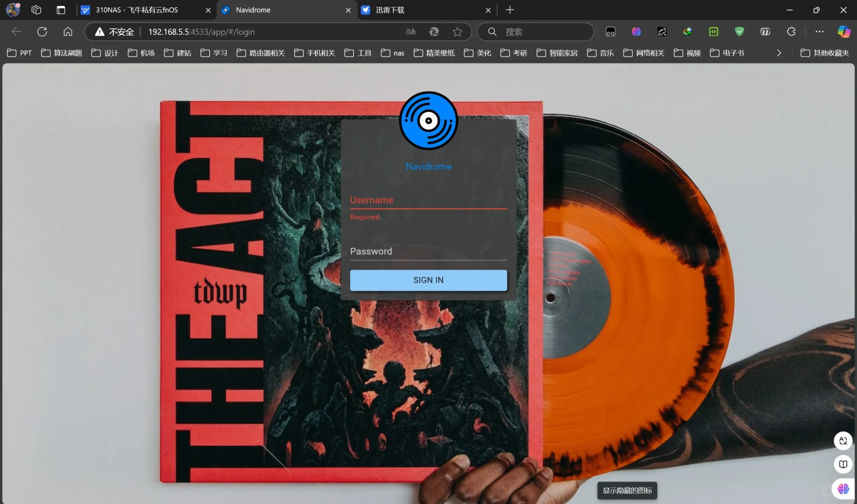Click the striped black-white extension icon

click(x=662, y=32)
